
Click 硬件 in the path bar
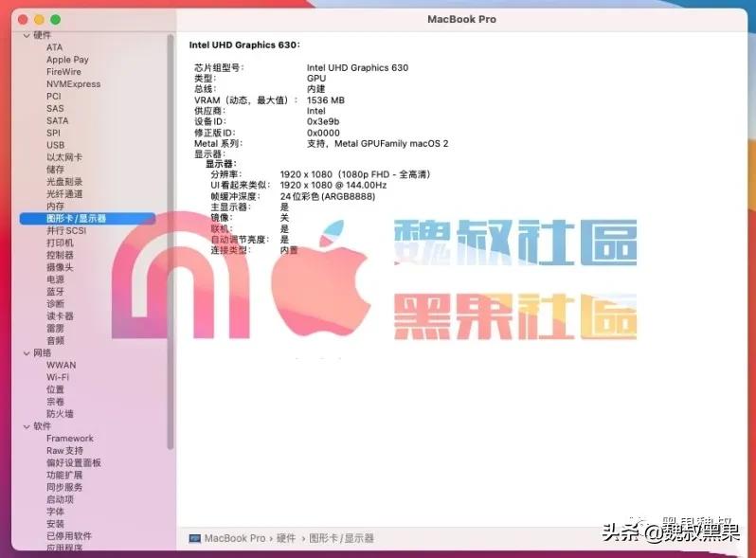point(286,538)
